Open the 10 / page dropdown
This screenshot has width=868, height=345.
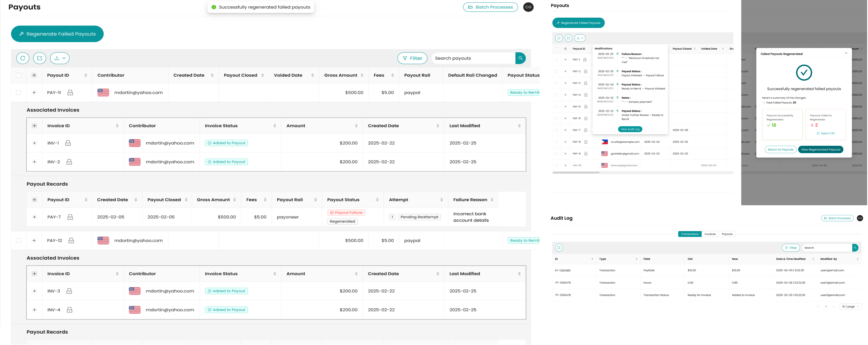851,307
